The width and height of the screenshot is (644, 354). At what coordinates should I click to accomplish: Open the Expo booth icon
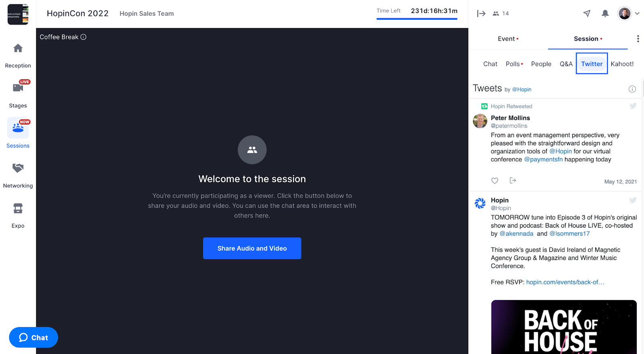tap(18, 208)
